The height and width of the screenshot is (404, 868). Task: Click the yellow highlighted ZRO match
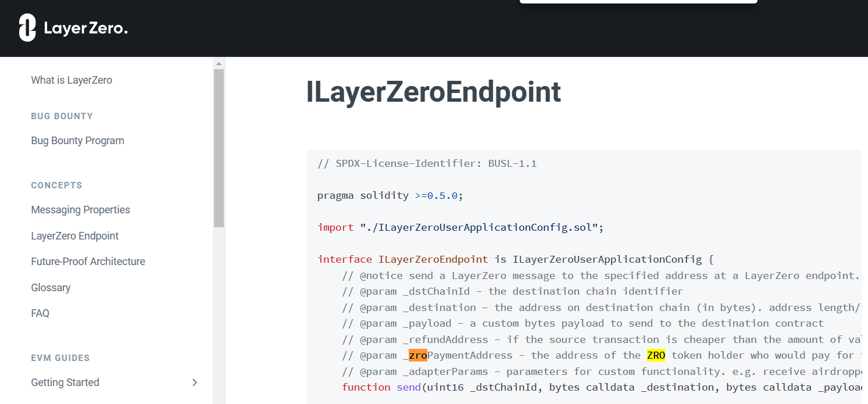click(656, 355)
